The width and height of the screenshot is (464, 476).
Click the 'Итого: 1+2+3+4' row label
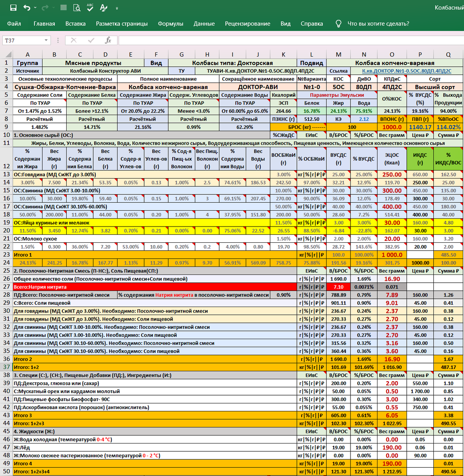[155, 471]
